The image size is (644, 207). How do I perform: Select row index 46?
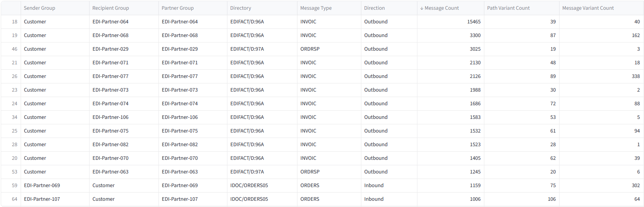click(14, 49)
